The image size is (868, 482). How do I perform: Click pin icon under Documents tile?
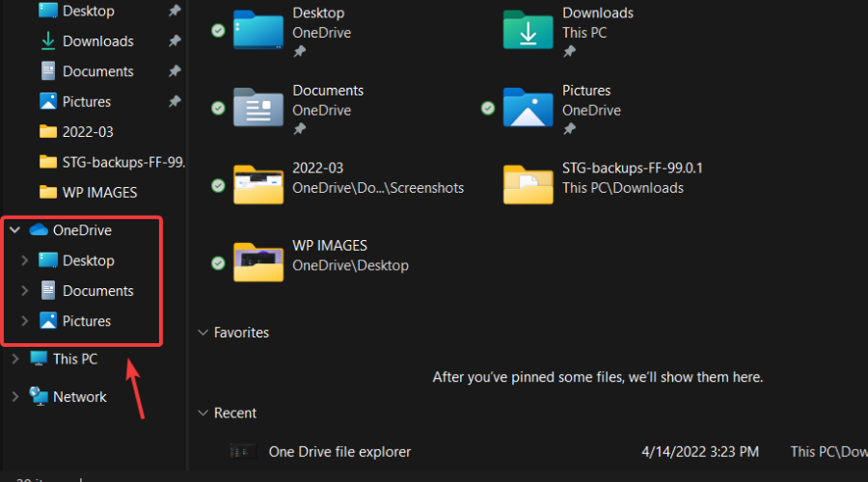pyautogui.click(x=300, y=129)
